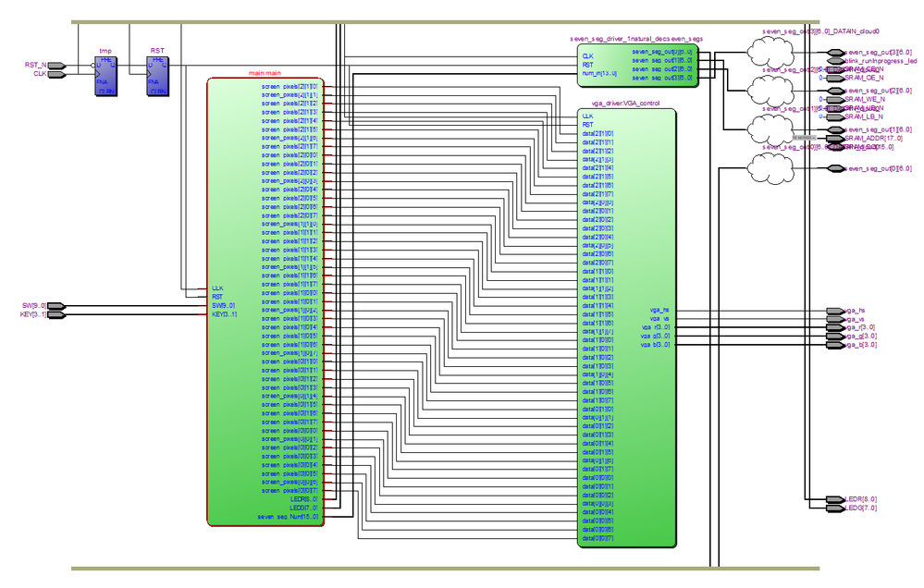Click screen_pixels[1][1][7] port on main block
Image resolution: width=924 pixels, height=588 pixels.
point(290,285)
